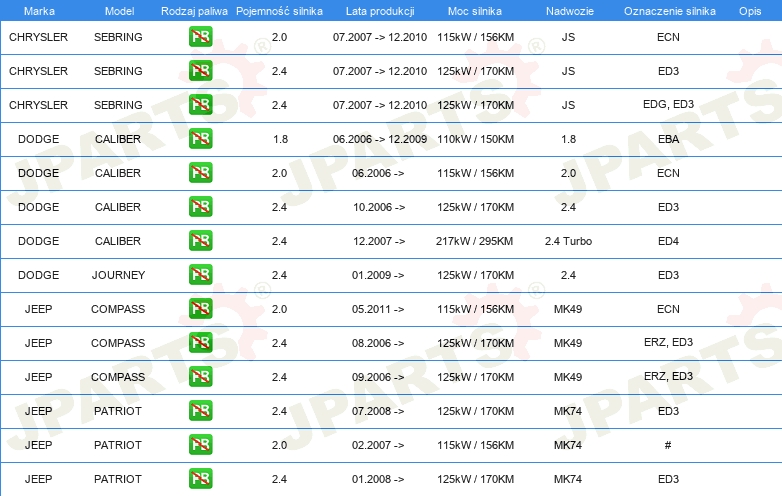
Task: Click fuel icon in Compass 08.2006 row
Action: point(200,342)
